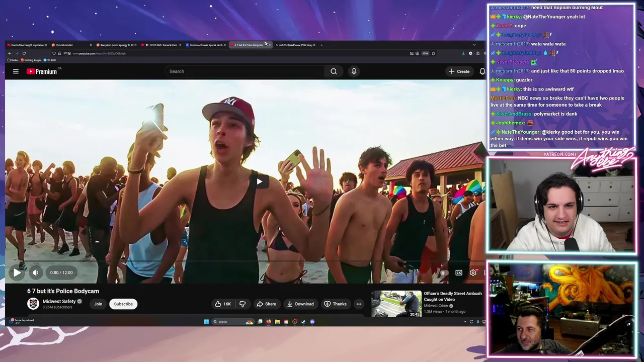
Task: Open video settings gear in player
Action: click(473, 273)
